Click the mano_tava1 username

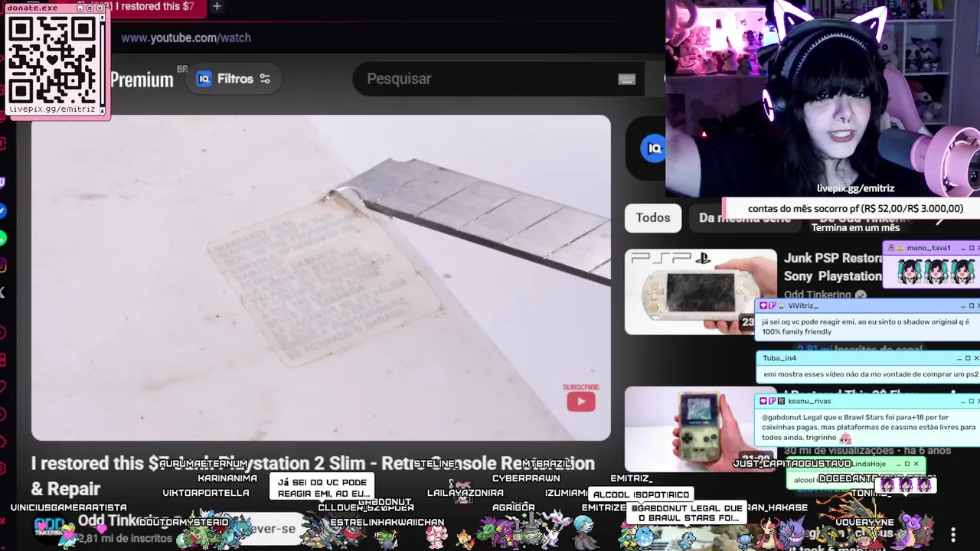[x=928, y=248]
